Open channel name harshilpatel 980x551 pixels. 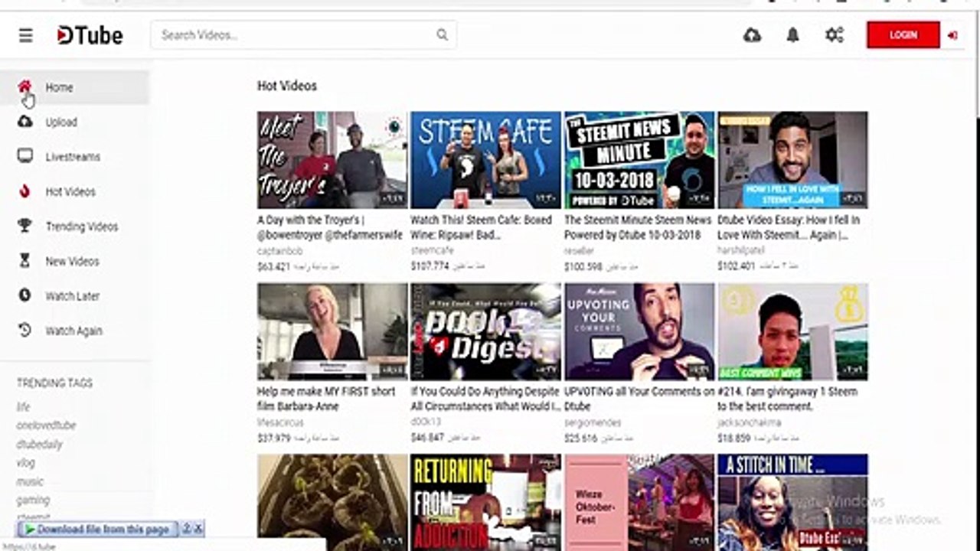[742, 251]
